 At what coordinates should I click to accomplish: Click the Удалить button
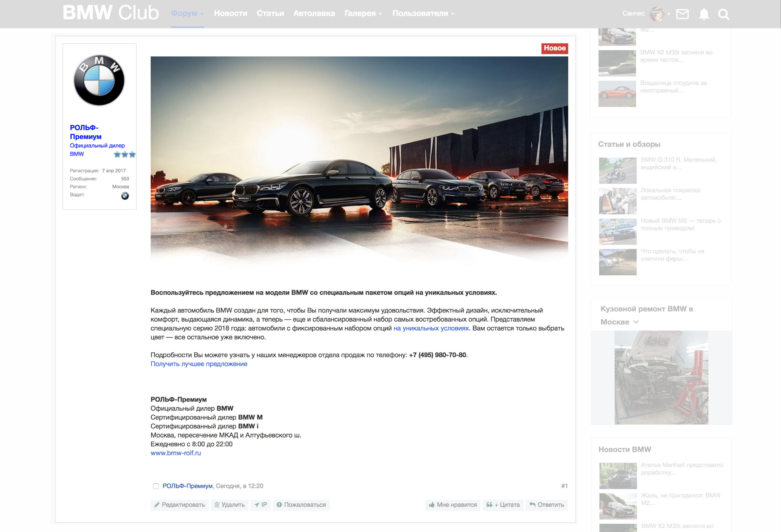pyautogui.click(x=229, y=505)
